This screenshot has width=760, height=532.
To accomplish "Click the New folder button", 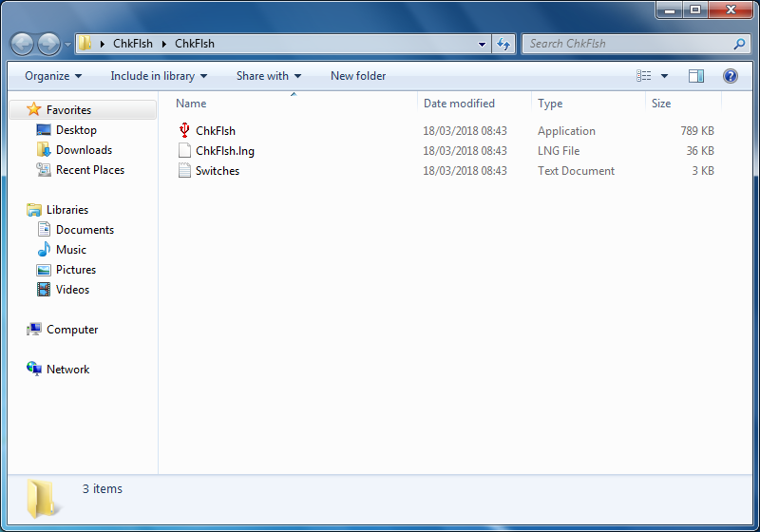I will pos(358,76).
